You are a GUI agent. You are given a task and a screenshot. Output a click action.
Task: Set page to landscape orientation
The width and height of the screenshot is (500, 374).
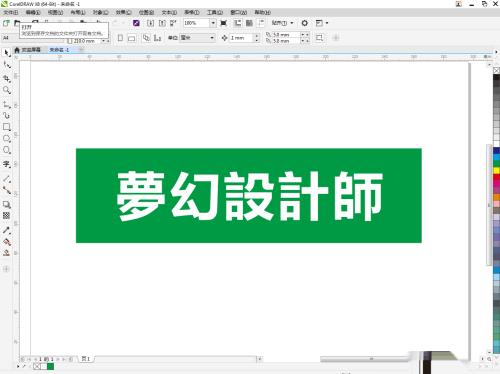(132, 38)
